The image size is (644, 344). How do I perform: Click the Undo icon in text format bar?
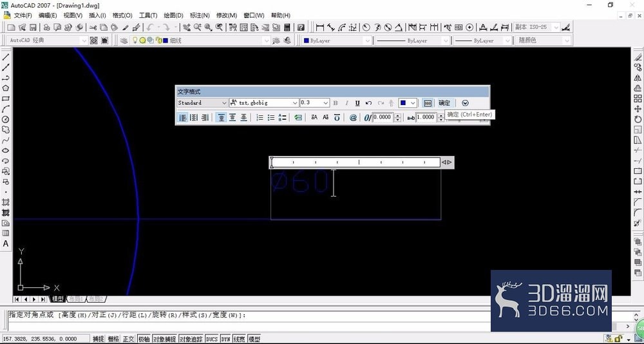369,102
